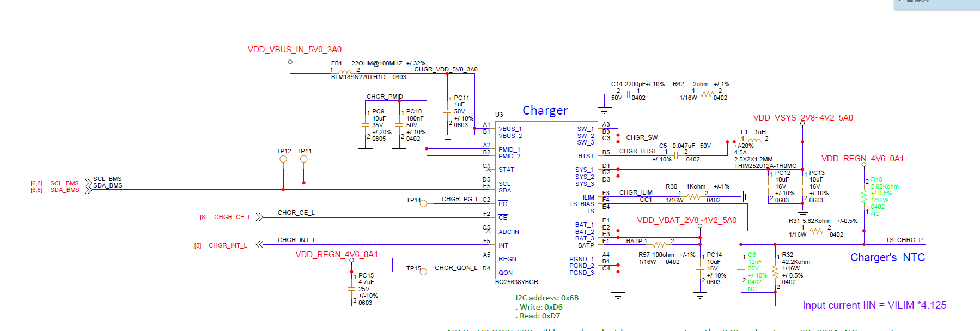Select the CHGR_VDD_5V0_3A0 net label
The width and height of the screenshot is (980, 331).
coord(446,69)
